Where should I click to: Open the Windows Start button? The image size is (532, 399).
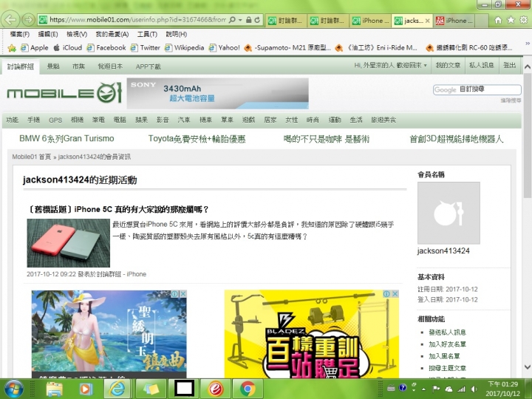[14, 389]
